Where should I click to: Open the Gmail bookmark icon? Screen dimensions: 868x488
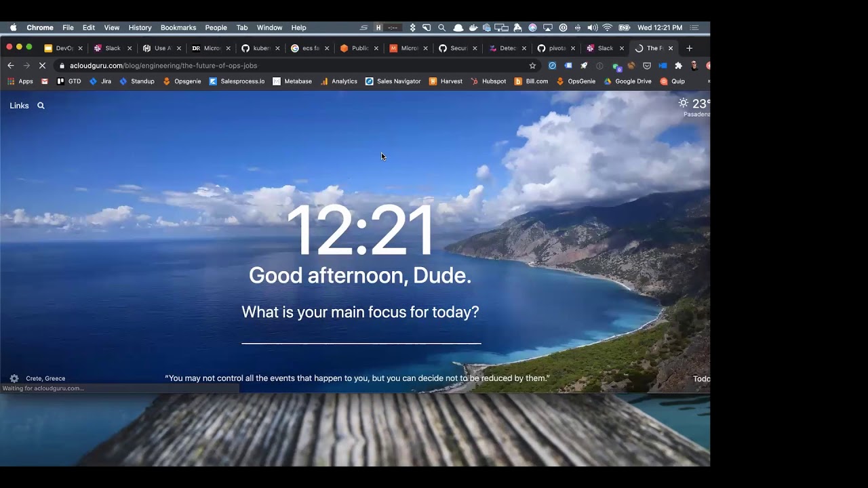tap(45, 81)
